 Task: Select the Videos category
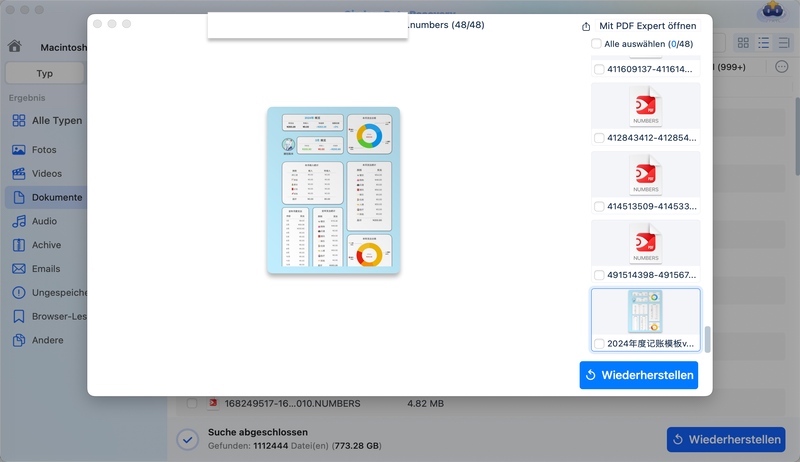(46, 173)
